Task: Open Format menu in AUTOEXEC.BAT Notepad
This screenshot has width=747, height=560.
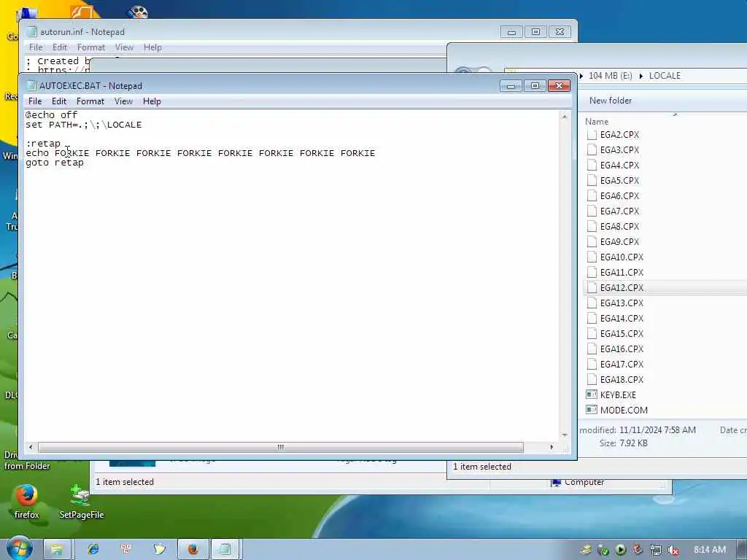Action: click(x=90, y=101)
